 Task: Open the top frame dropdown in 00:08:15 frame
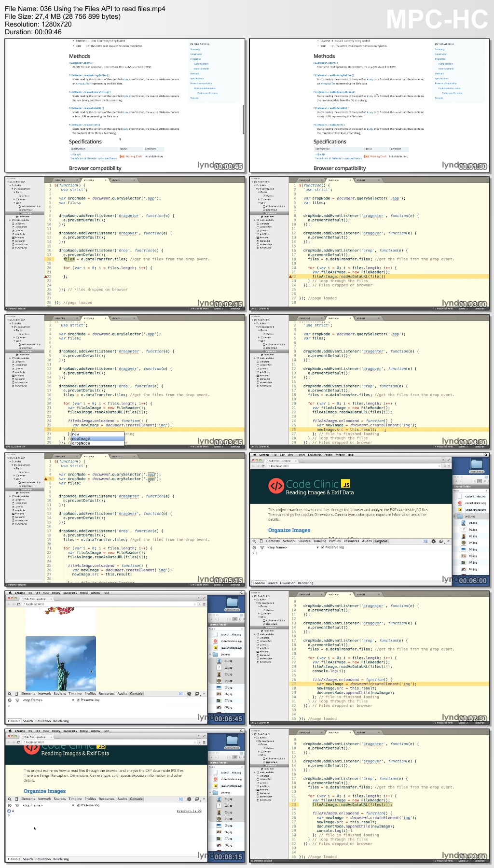pyautogui.click(x=47, y=805)
